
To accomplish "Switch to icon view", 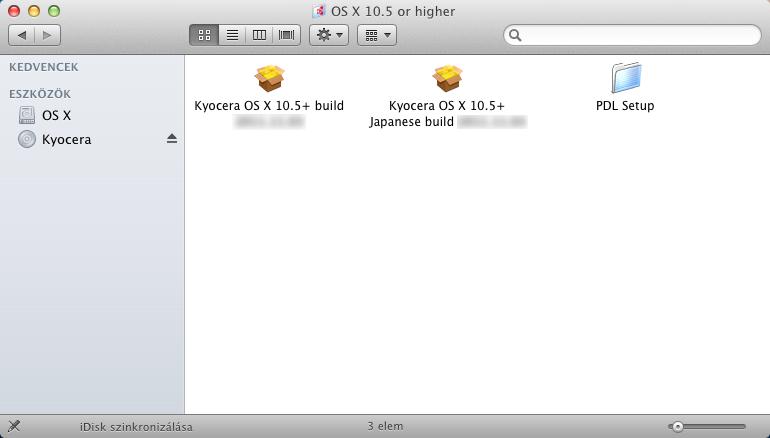I will (204, 35).
